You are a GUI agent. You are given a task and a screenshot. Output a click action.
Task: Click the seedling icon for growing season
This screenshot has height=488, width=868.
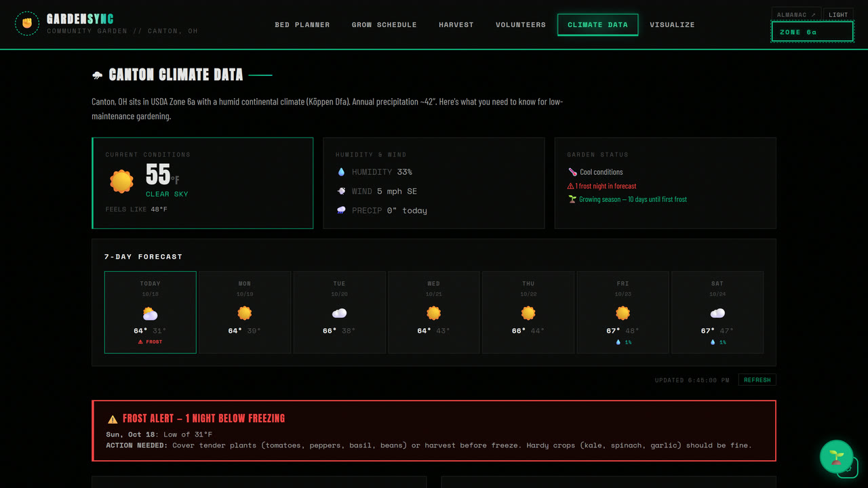[572, 199]
